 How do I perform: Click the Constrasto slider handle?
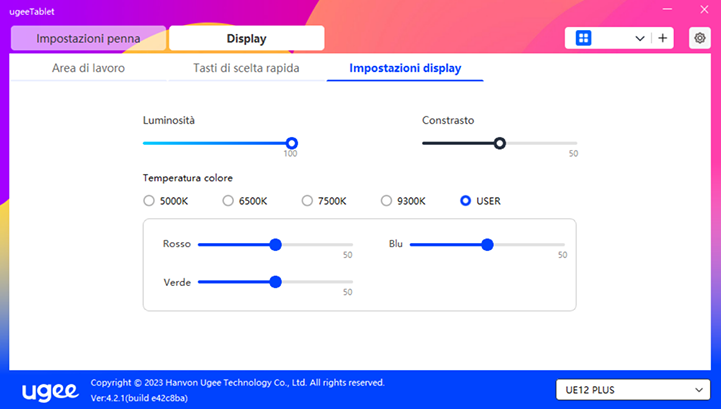point(500,143)
